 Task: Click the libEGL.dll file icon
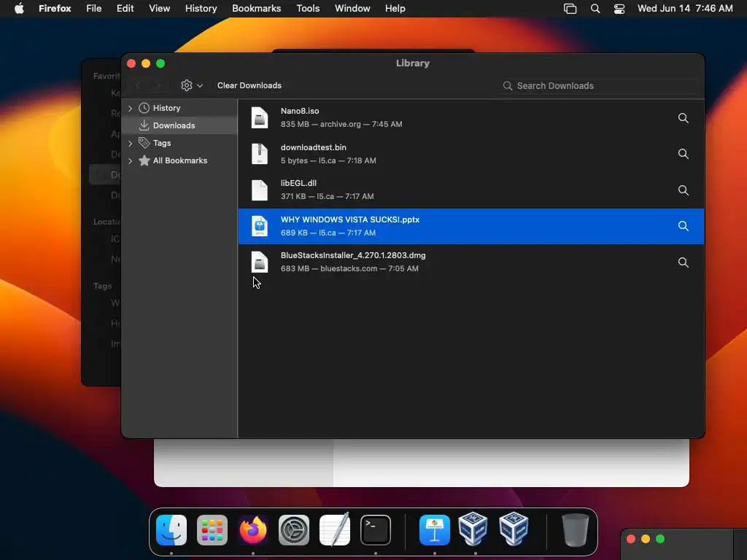point(260,190)
